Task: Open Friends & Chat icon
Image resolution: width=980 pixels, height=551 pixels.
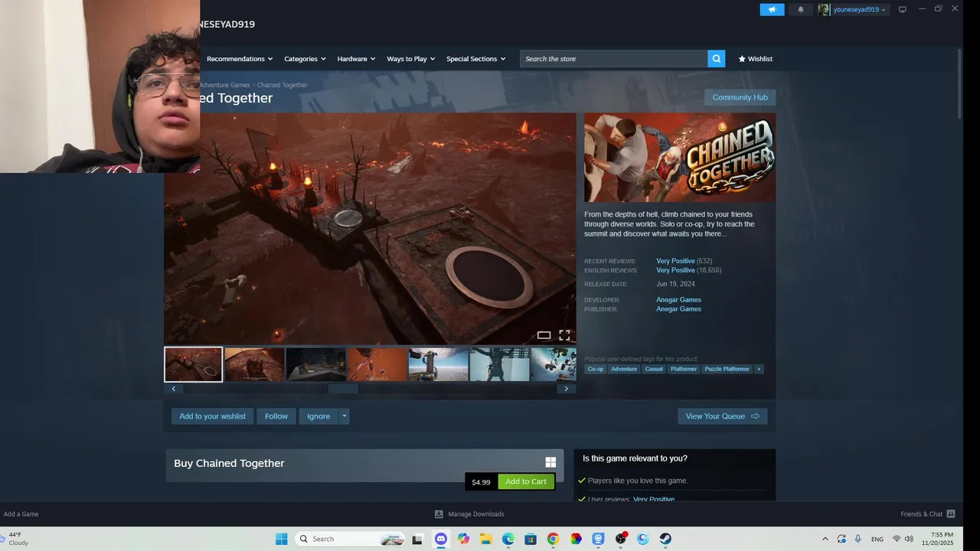Action: [x=951, y=514]
